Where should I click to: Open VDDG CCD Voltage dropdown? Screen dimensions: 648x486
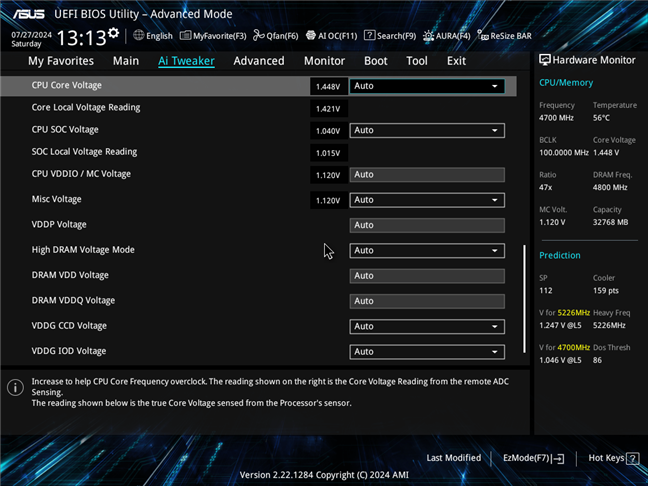(427, 326)
